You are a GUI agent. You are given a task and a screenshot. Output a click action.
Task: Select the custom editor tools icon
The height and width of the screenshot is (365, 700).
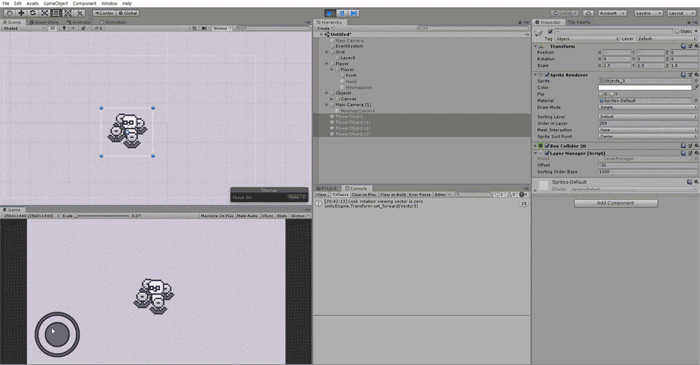[x=80, y=13]
